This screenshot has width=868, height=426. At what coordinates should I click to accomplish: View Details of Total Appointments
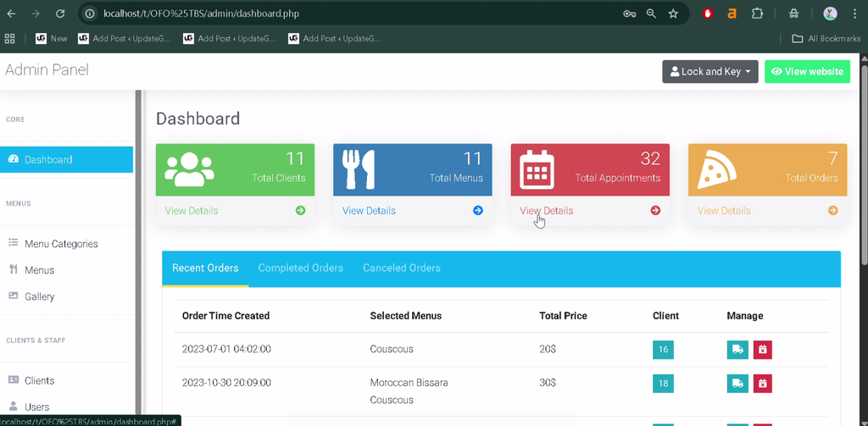547,211
